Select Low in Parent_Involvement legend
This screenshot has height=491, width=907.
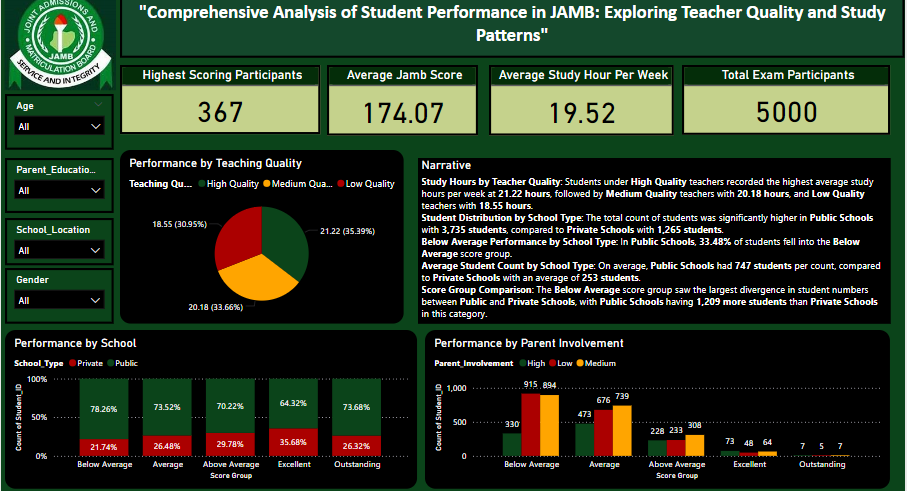tap(561, 363)
